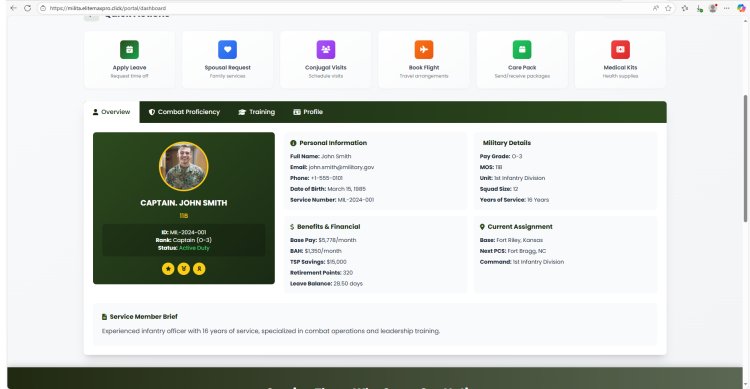Click the medal badge on the profile card
Image resolution: width=750 pixels, height=389 pixels.
pyautogui.click(x=184, y=269)
